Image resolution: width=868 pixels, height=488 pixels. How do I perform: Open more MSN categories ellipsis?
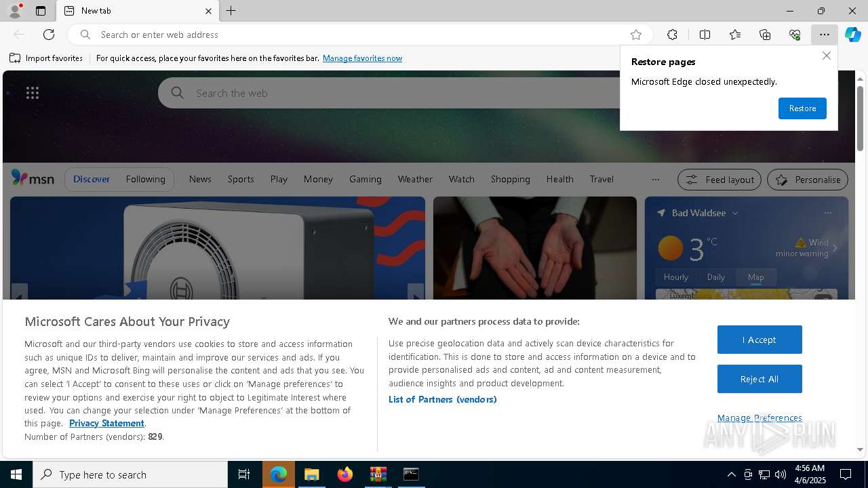[655, 180]
